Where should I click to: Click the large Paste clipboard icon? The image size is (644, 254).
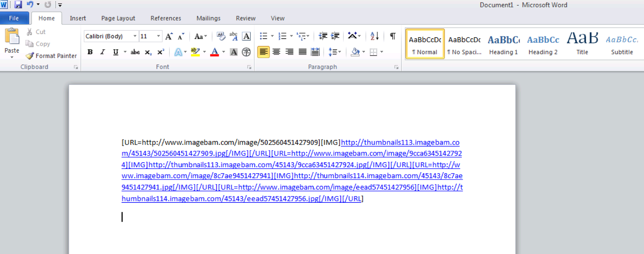12,37
